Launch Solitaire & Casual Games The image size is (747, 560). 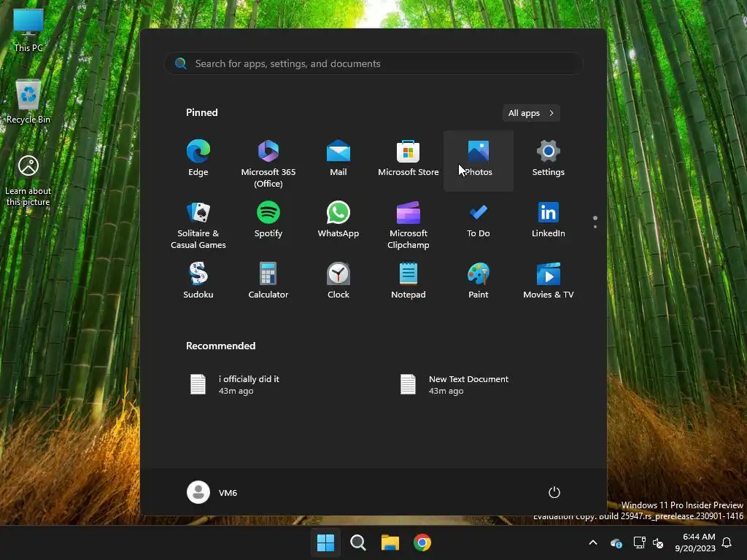point(198,224)
